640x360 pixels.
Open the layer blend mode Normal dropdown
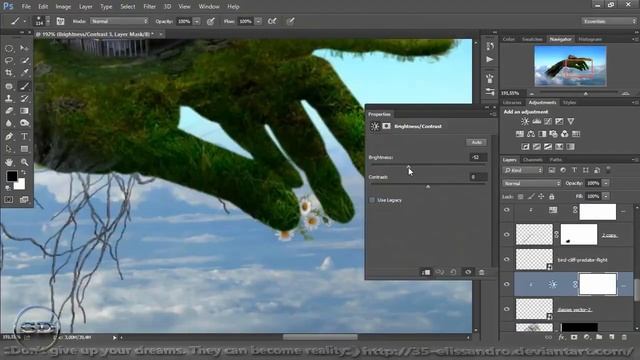click(x=532, y=183)
